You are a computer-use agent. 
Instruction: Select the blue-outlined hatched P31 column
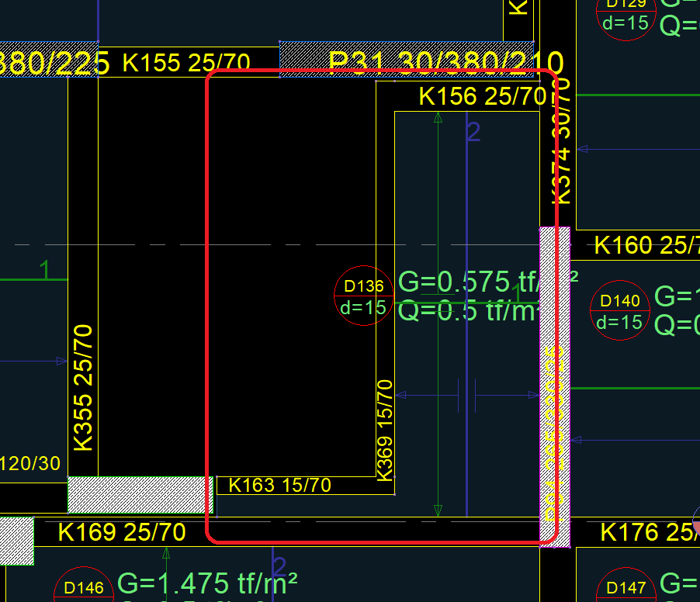[x=406, y=60]
